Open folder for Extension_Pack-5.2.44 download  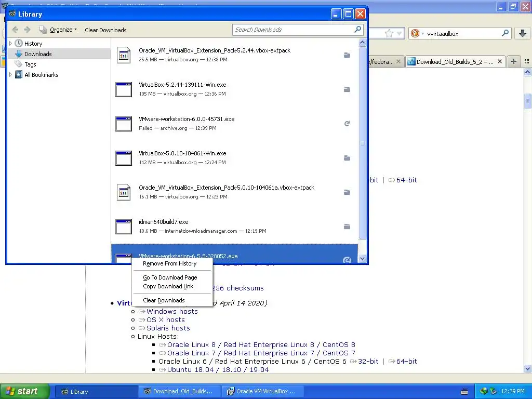point(347,55)
